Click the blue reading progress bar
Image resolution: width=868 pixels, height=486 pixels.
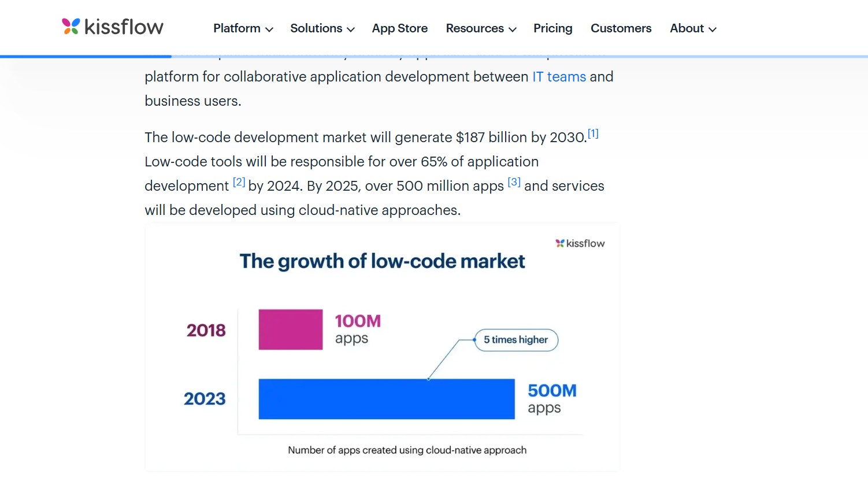tap(86, 56)
